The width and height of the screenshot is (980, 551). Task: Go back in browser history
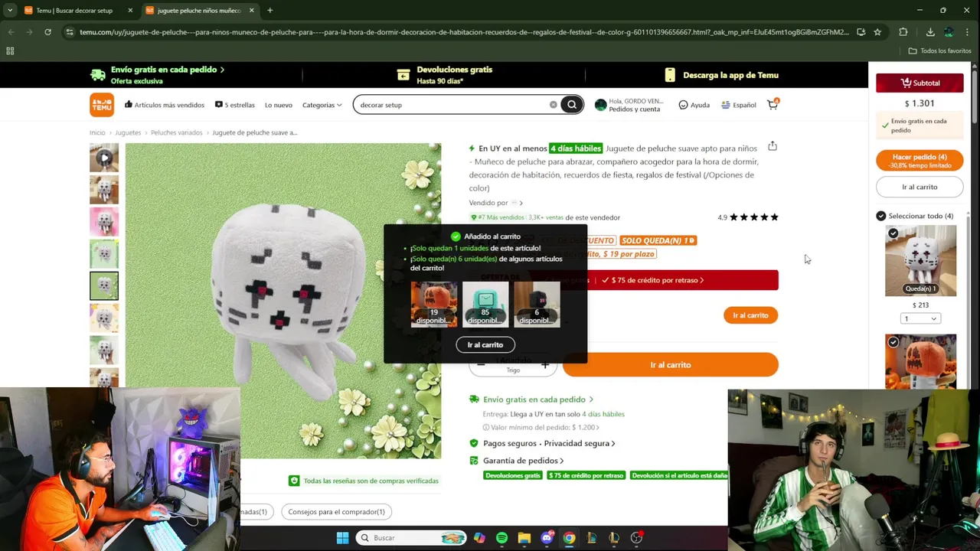11,32
